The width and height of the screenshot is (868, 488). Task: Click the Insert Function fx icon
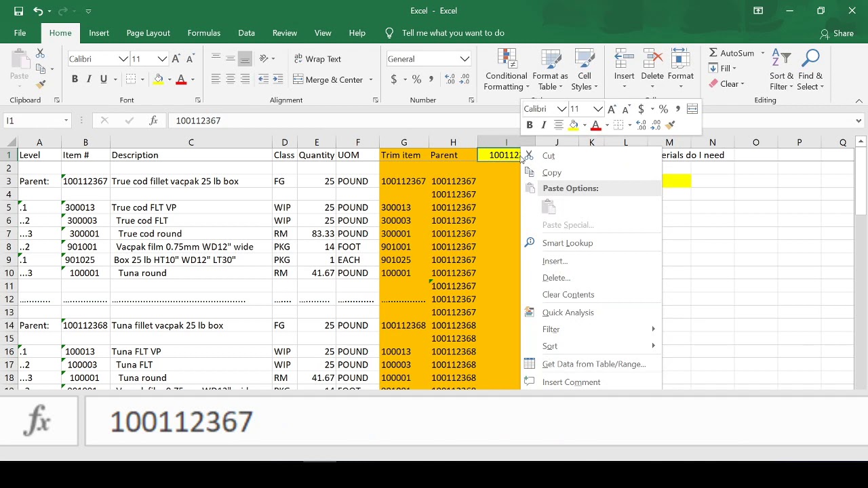pos(154,121)
